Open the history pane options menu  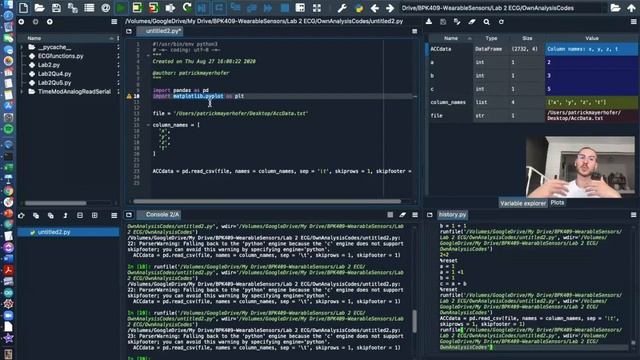coord(633,215)
